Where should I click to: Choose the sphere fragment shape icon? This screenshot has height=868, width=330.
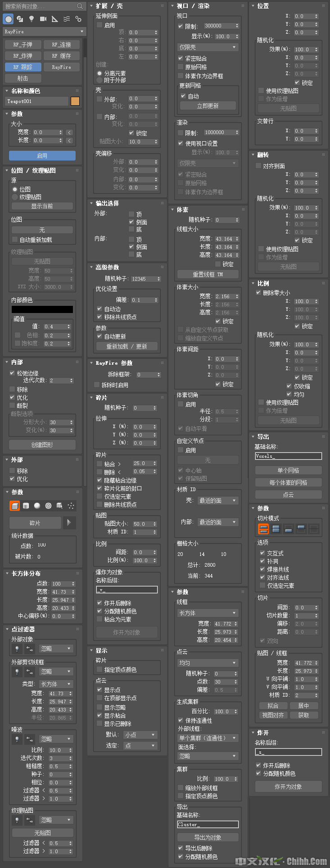tap(37, 506)
